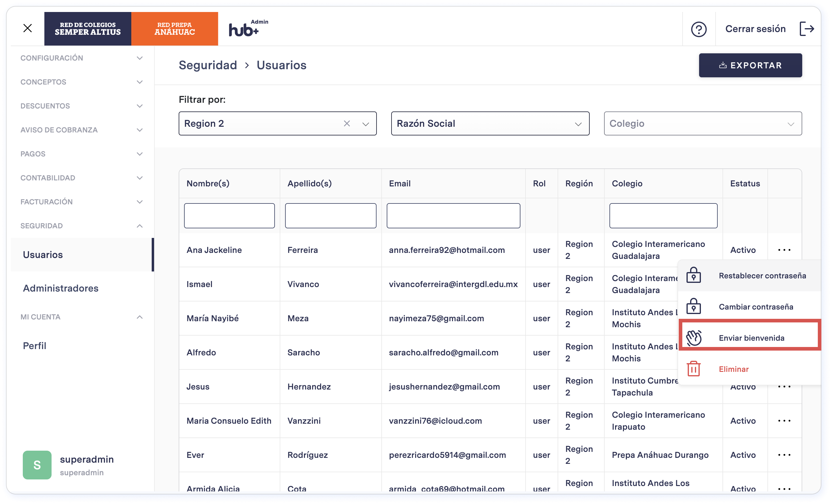
Task: Open actions menu for Armida Alicia row
Action: (x=784, y=488)
